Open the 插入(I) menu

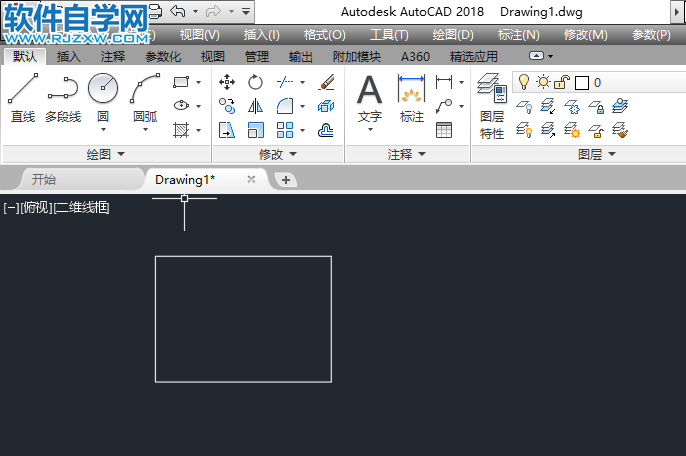coord(262,35)
